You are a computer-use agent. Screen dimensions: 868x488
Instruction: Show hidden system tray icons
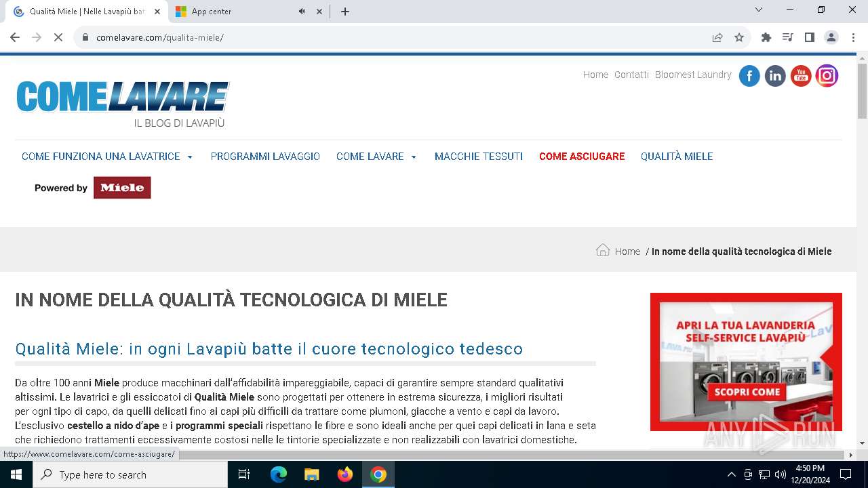[731, 474]
